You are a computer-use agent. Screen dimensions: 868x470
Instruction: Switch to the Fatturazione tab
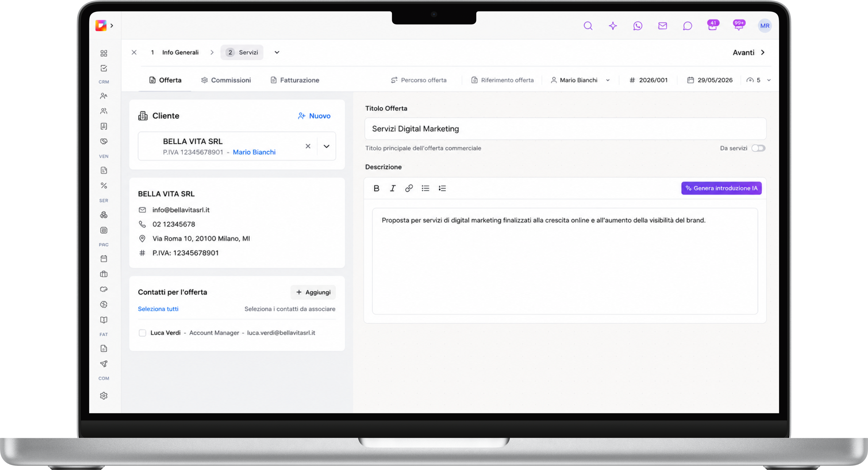[295, 80]
